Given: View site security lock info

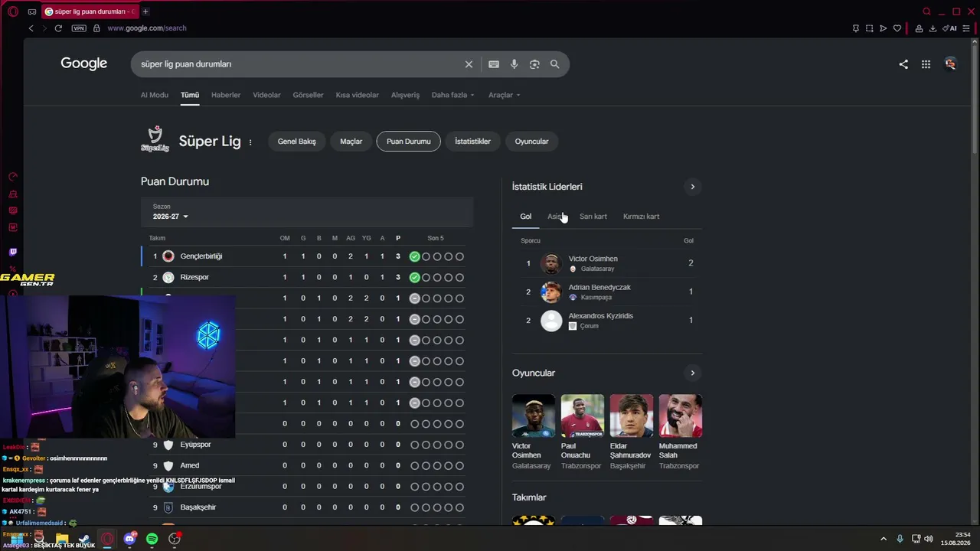Looking at the screenshot, I should click(x=96, y=28).
